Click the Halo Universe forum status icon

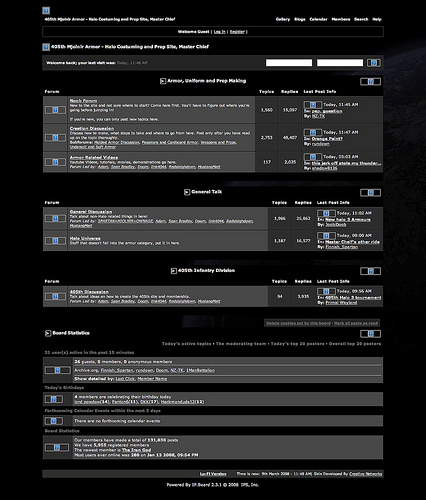[x=55, y=241]
